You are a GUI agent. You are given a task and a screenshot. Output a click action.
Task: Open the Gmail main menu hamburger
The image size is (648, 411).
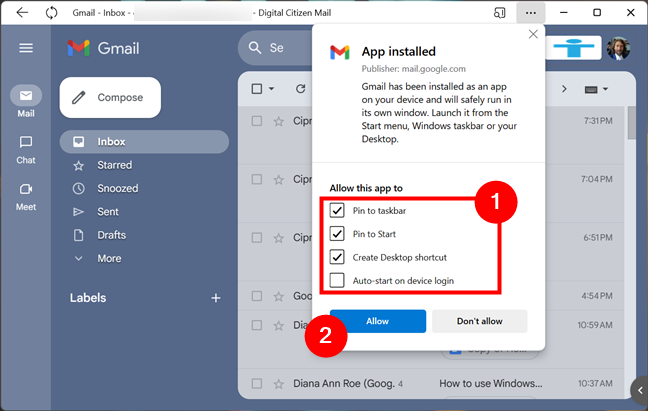pos(26,48)
